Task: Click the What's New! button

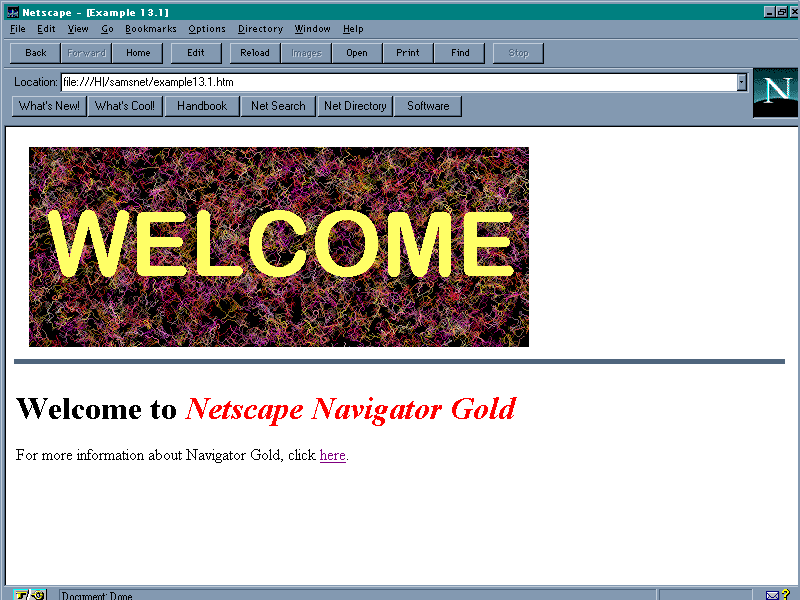Action: coord(49,106)
